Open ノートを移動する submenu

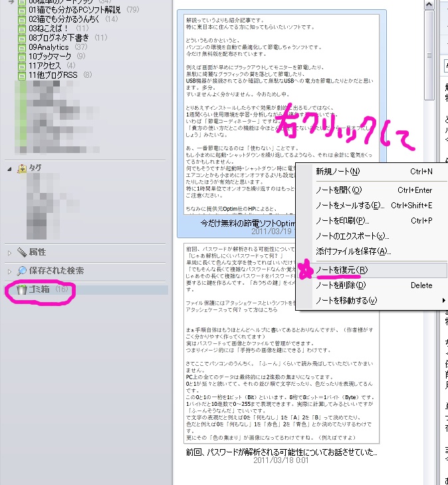tap(346, 301)
